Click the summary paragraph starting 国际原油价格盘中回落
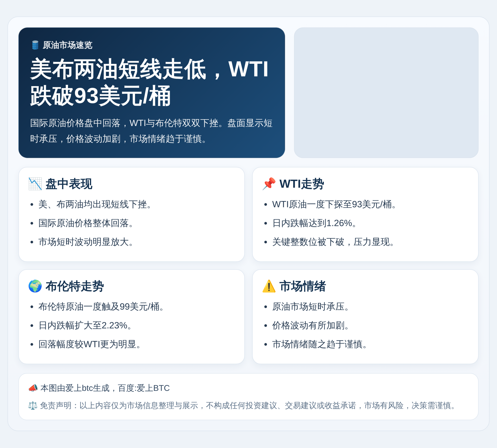 (x=151, y=131)
